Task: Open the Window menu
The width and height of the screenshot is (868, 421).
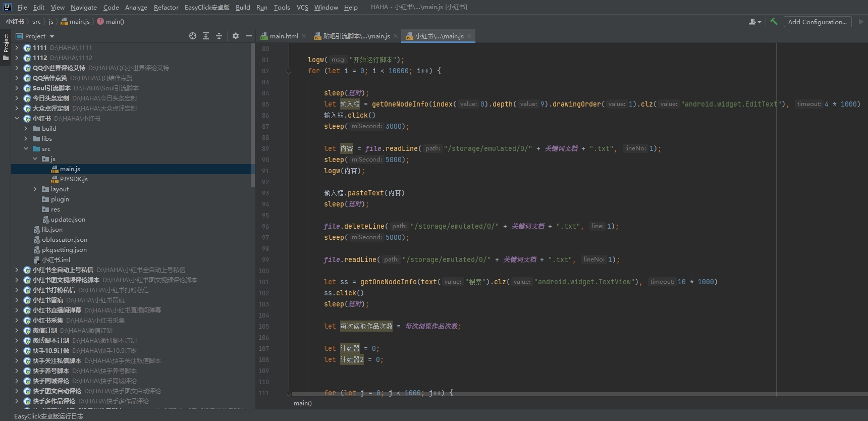Action: [326, 7]
